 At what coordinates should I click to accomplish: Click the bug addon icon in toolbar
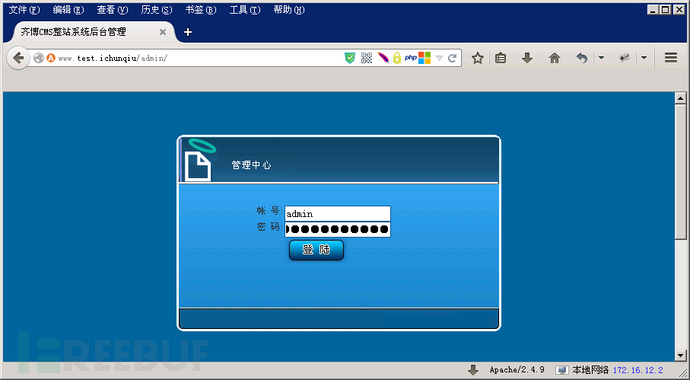pos(624,58)
